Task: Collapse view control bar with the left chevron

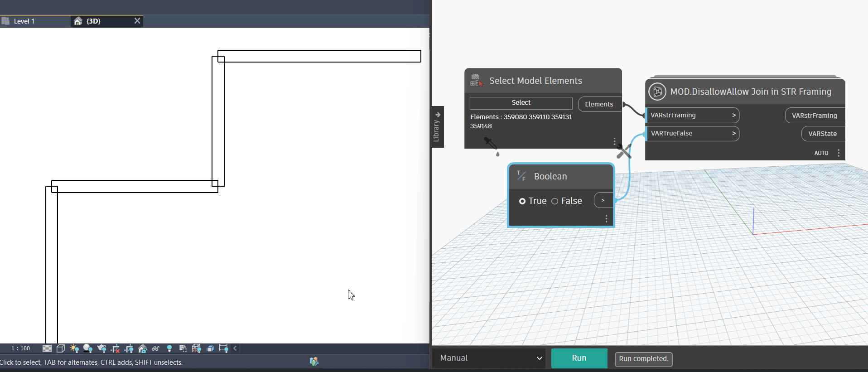Action: click(235, 348)
